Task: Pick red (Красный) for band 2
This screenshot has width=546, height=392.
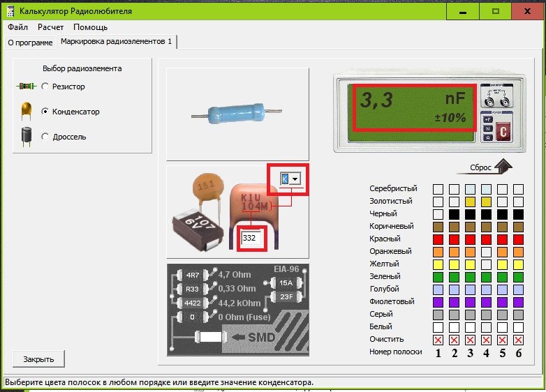Action: tap(454, 239)
